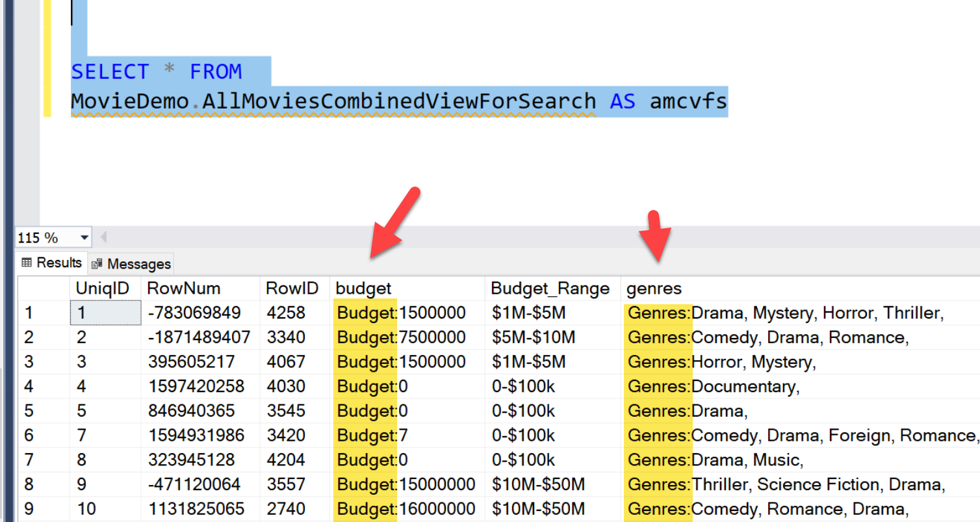
Task: Select RowNum cell -1871489407
Action: pyautogui.click(x=200, y=337)
